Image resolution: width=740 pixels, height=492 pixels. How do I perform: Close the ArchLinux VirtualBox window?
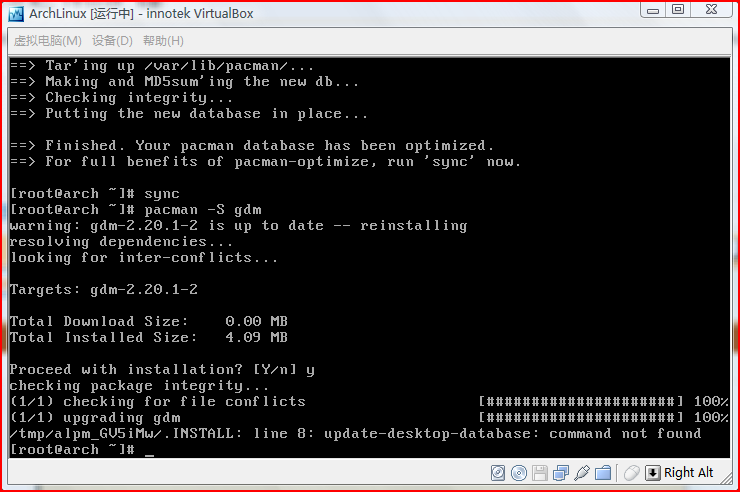pos(711,10)
